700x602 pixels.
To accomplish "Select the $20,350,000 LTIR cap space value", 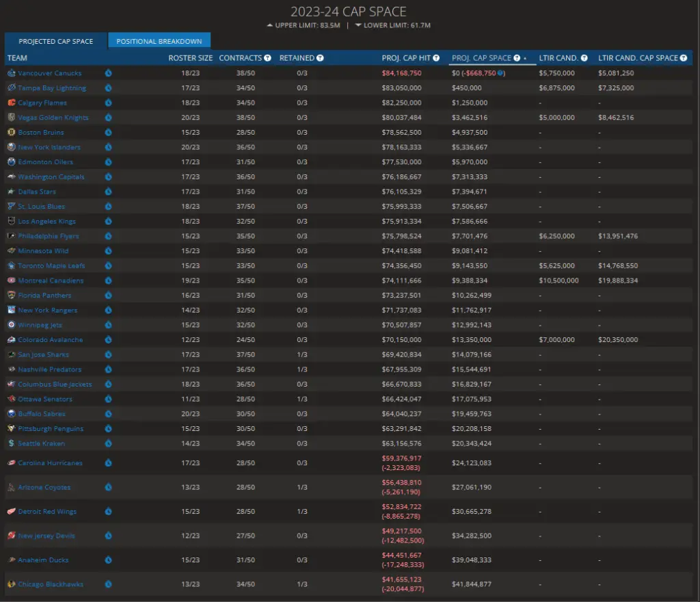I will point(618,339).
